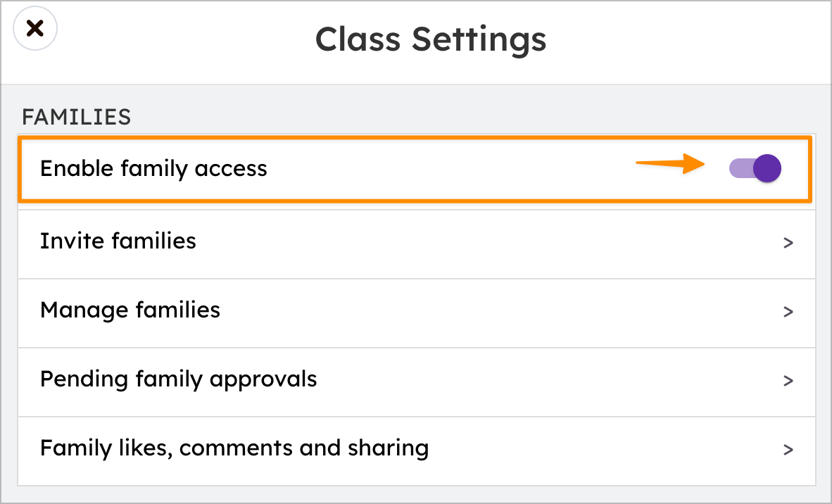Click the Invite families chevron arrow

click(x=788, y=243)
